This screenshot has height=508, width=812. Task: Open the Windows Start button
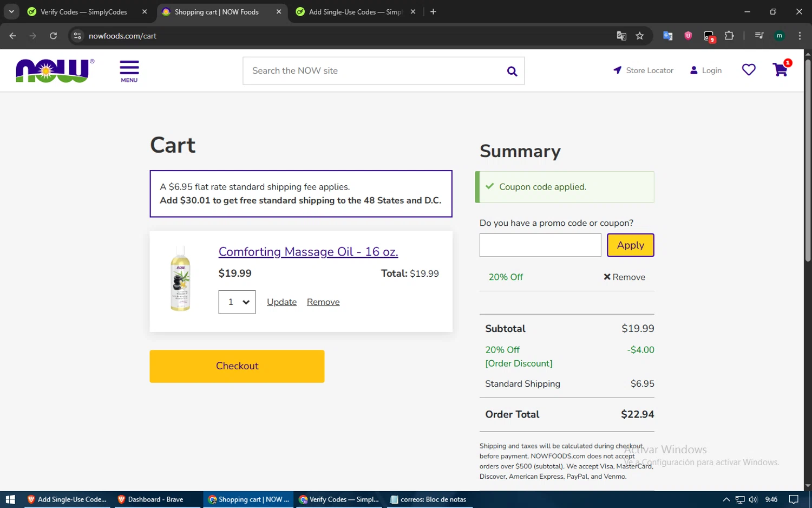pyautogui.click(x=10, y=499)
